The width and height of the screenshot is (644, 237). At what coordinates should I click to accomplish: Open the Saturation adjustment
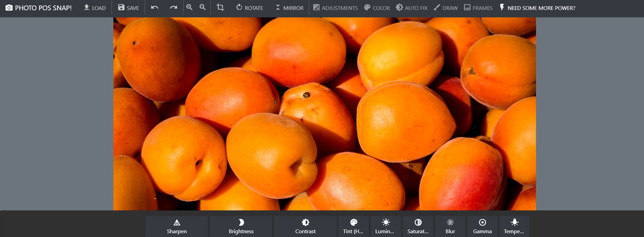pos(418,226)
